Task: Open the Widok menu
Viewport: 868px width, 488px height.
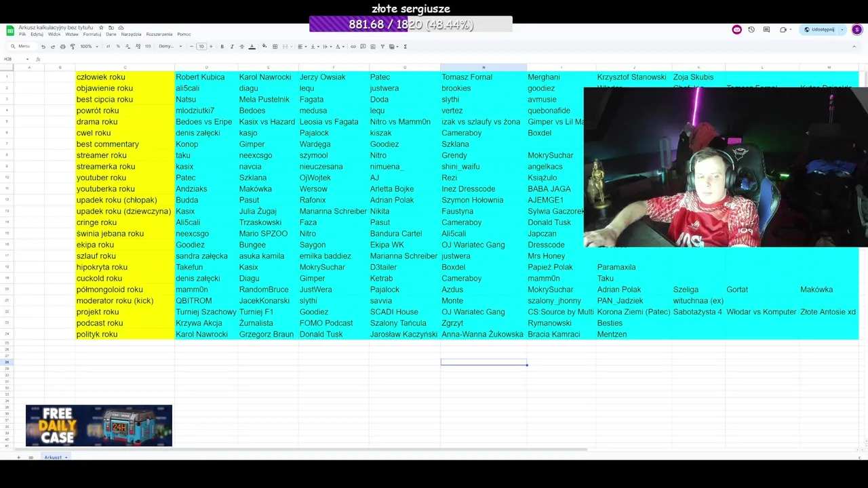Action: 54,35
